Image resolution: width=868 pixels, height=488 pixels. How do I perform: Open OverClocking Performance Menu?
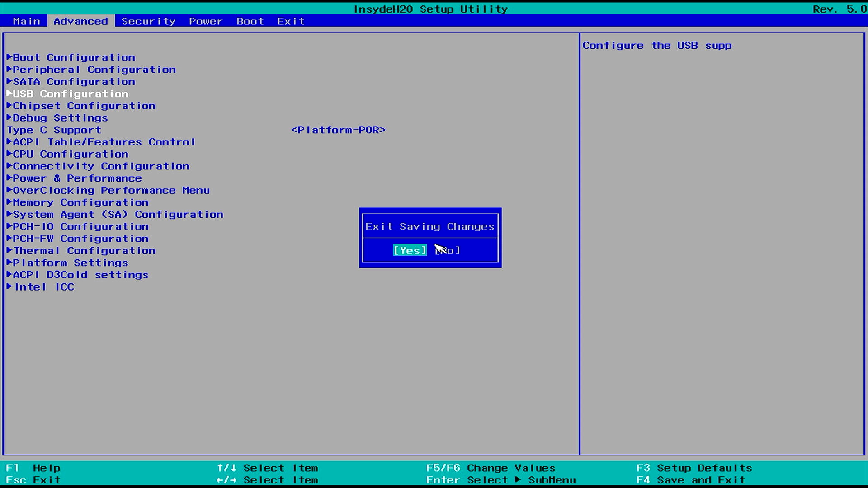111,190
